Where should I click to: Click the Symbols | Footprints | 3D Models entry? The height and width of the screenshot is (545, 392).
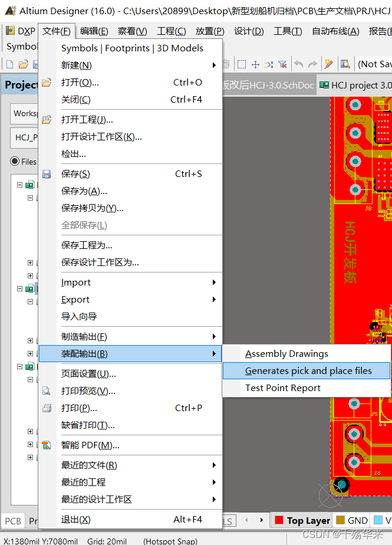[130, 48]
